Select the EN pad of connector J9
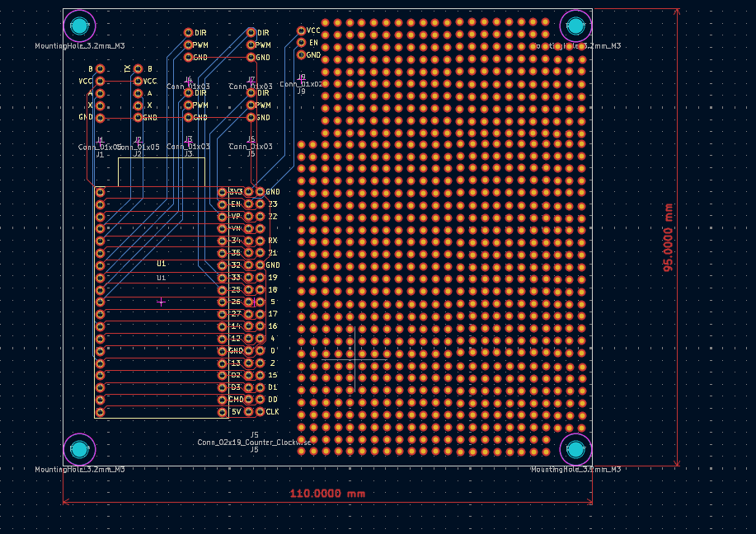 click(301, 43)
